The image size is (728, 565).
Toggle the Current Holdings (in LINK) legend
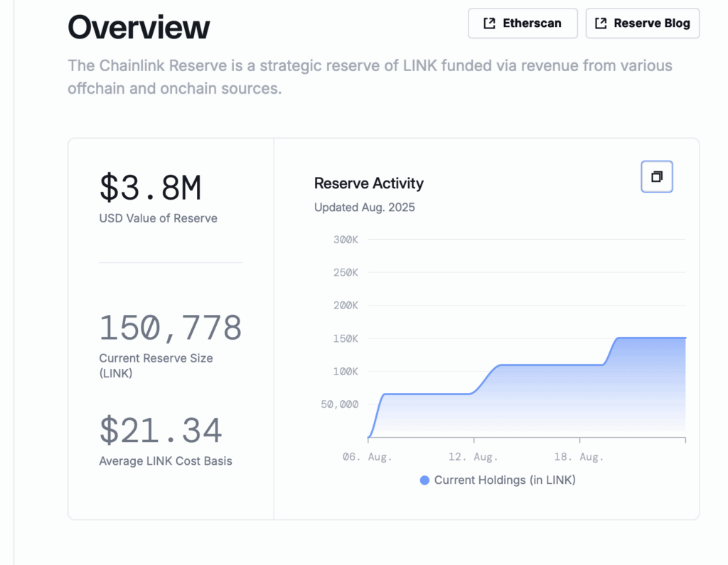[498, 480]
